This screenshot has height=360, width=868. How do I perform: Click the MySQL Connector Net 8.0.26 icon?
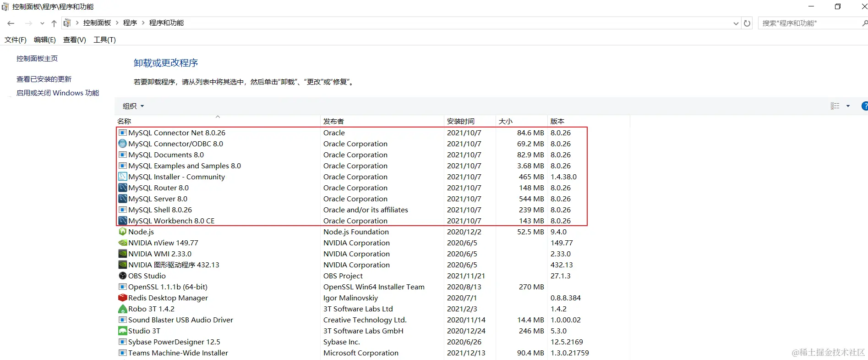pyautogui.click(x=123, y=133)
